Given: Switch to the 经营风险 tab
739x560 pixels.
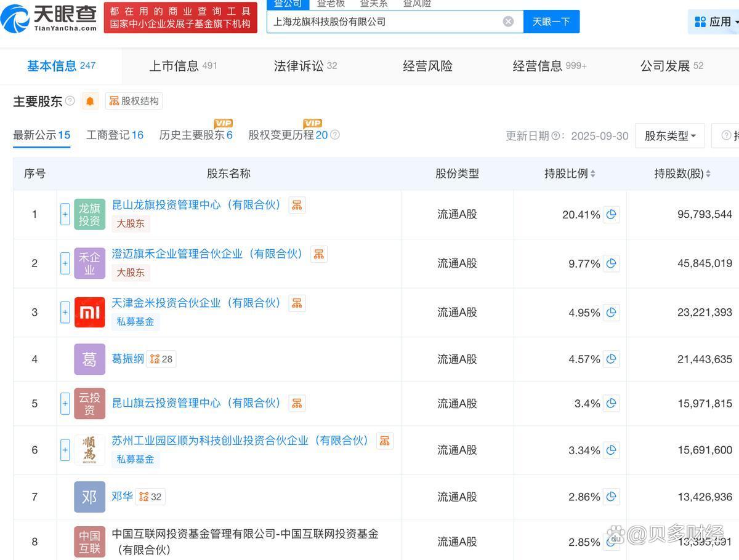Looking at the screenshot, I should pos(428,66).
